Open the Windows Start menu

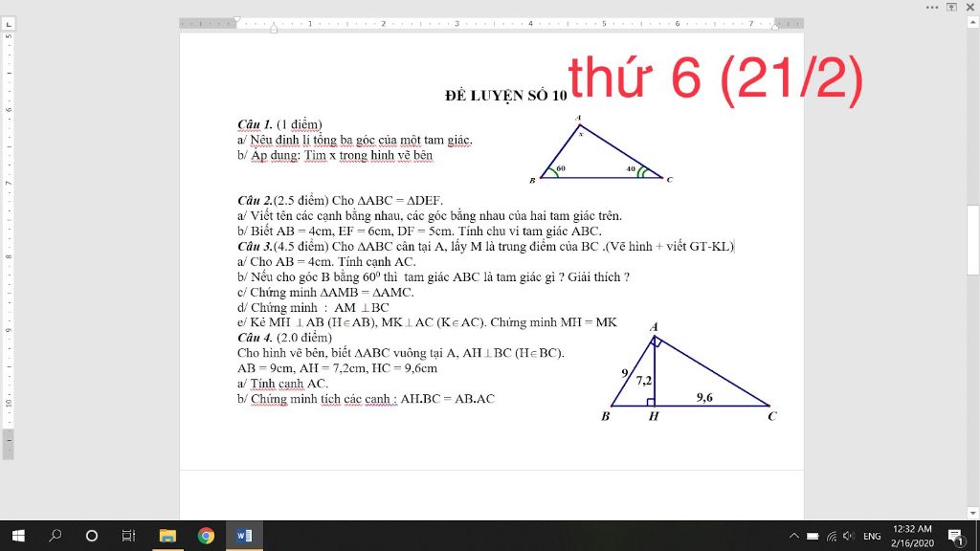[18, 536]
